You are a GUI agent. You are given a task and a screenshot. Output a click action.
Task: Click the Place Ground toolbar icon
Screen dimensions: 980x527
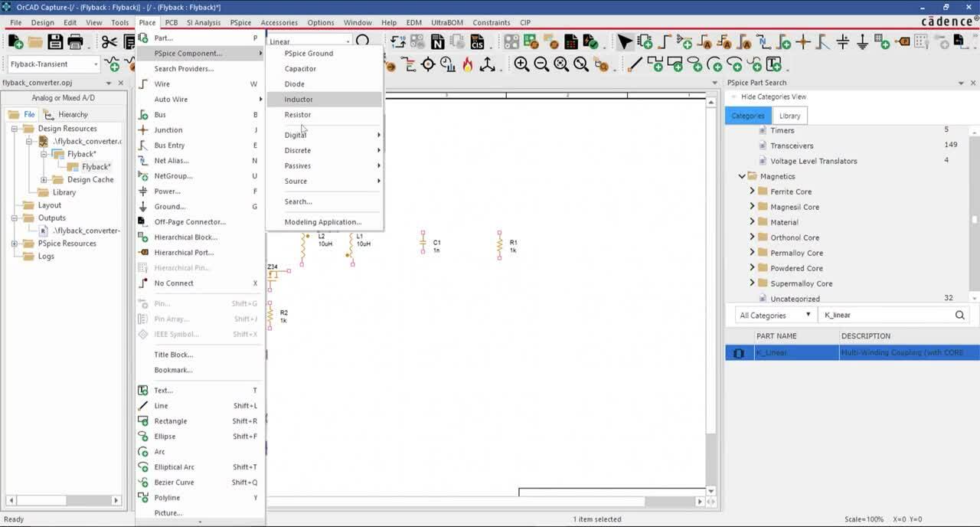pyautogui.click(x=863, y=41)
